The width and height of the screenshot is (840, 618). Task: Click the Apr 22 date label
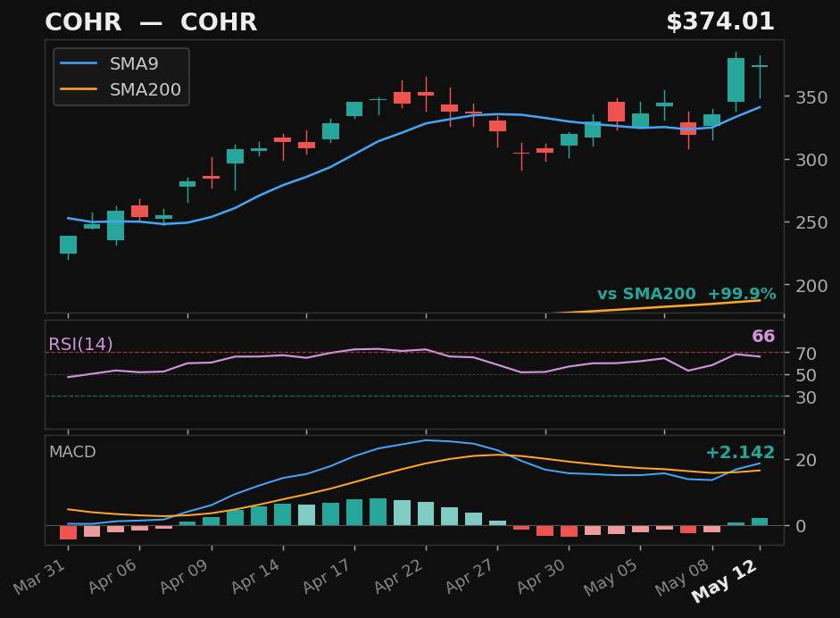(398, 575)
